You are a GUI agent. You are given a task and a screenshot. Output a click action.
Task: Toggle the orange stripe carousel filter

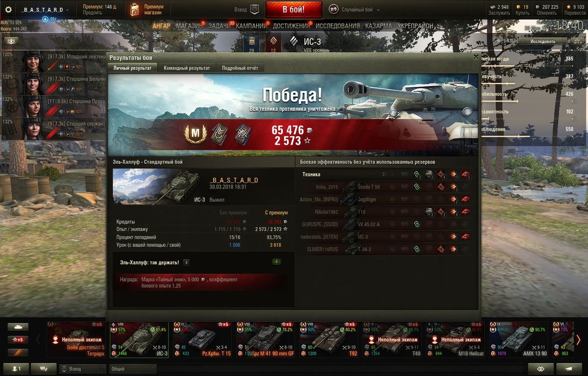[18, 352]
